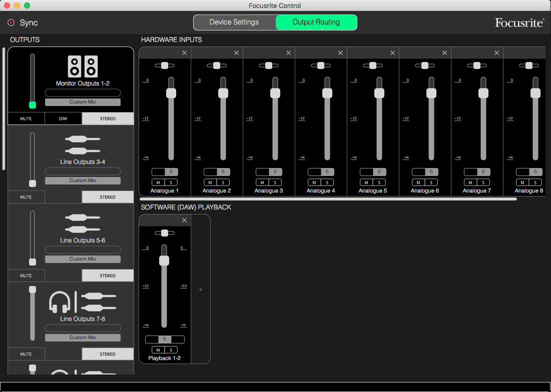Image resolution: width=551 pixels, height=392 pixels.
Task: Mute the Playback 1-2 channel
Action: tap(158, 350)
